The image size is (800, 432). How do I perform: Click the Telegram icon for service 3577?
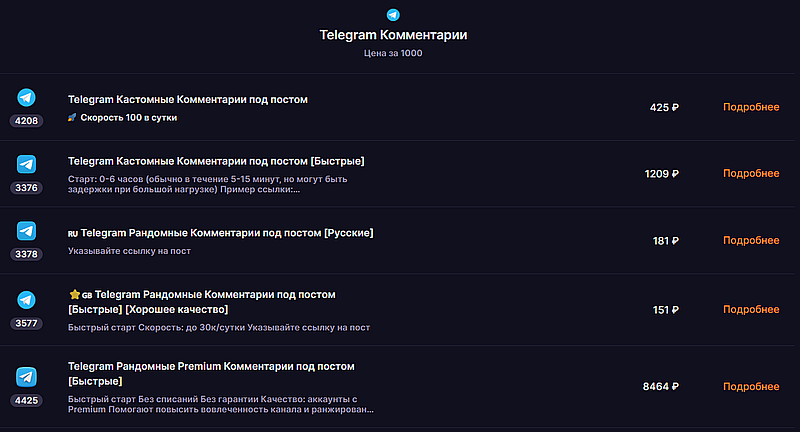point(26,300)
